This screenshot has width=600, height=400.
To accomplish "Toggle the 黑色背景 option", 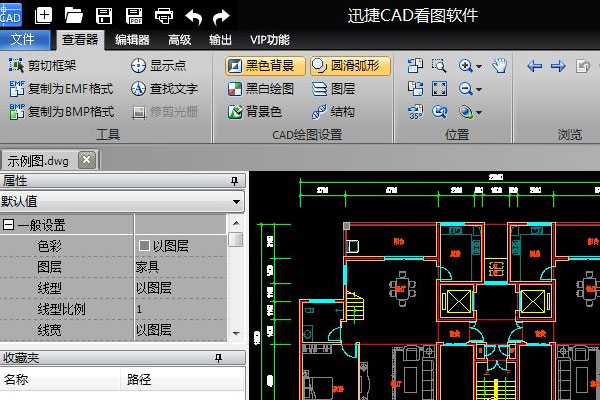I will click(265, 66).
